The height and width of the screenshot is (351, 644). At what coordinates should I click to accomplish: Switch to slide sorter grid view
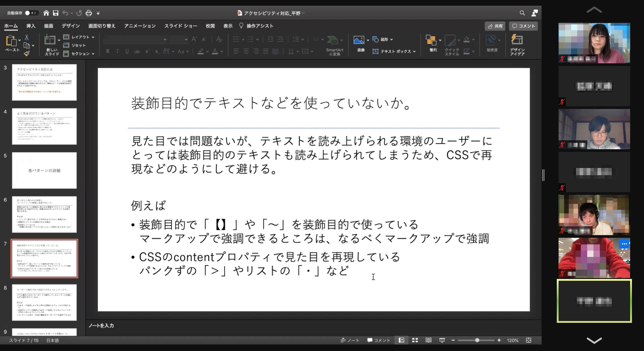click(415, 340)
